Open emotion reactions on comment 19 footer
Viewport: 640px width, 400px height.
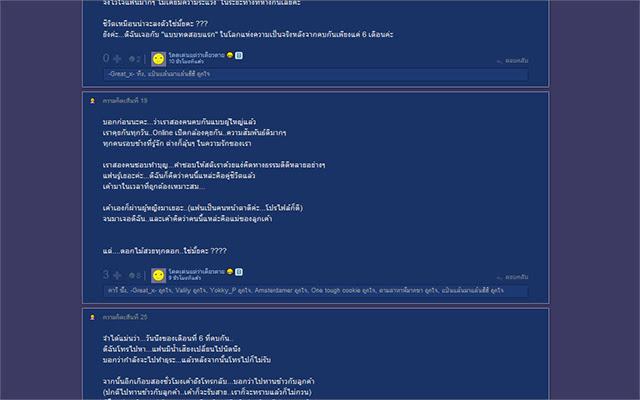point(134,276)
